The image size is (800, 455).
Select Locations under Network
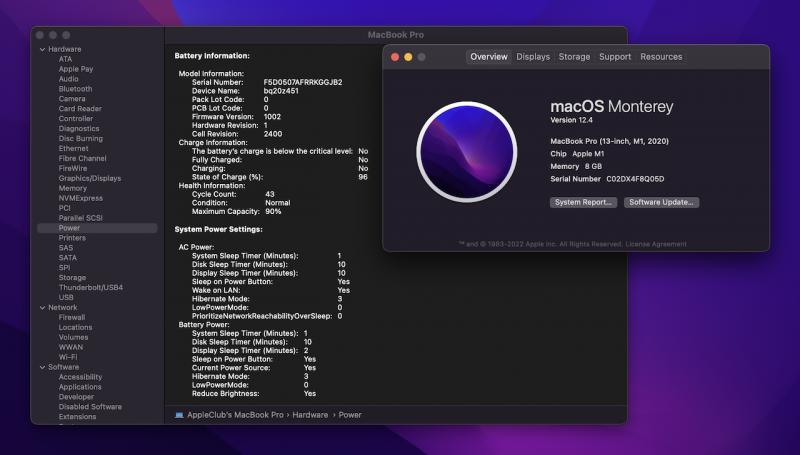(75, 327)
